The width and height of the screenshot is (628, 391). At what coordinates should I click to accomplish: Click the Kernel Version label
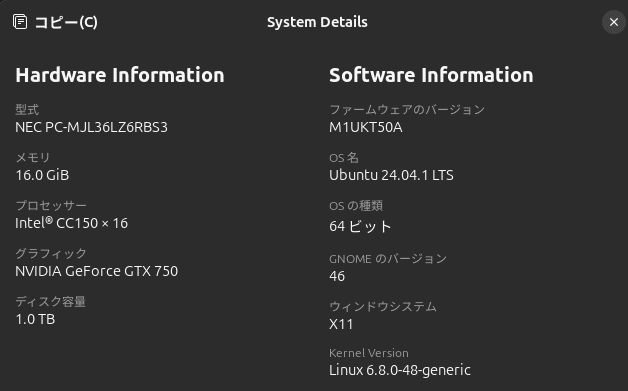tap(369, 353)
